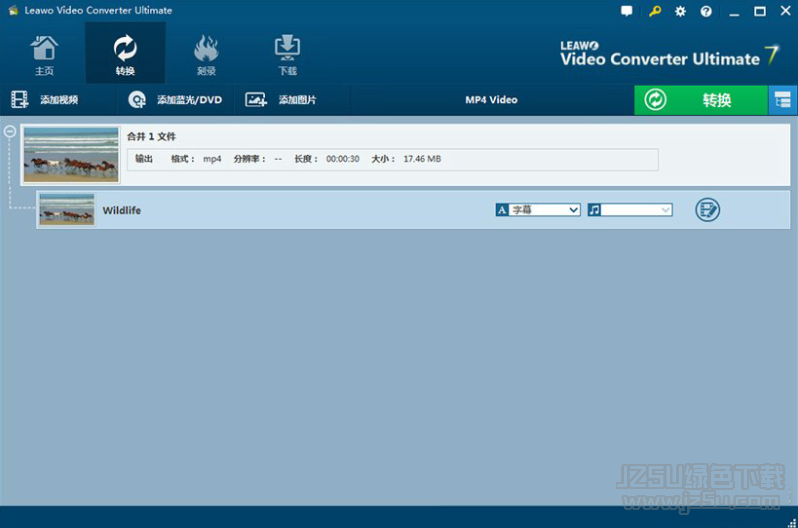The height and width of the screenshot is (528, 798).
Task: Click the green Convert (转换) button
Action: (701, 100)
